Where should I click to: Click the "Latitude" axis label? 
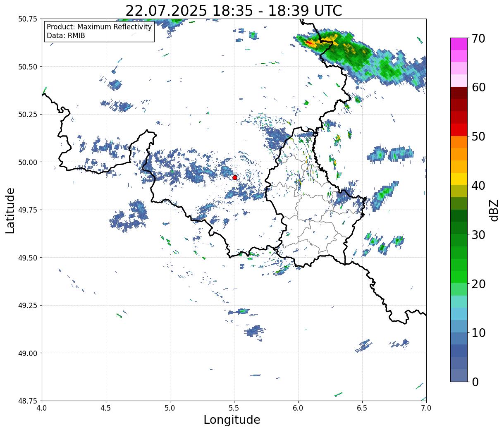coord(10,210)
